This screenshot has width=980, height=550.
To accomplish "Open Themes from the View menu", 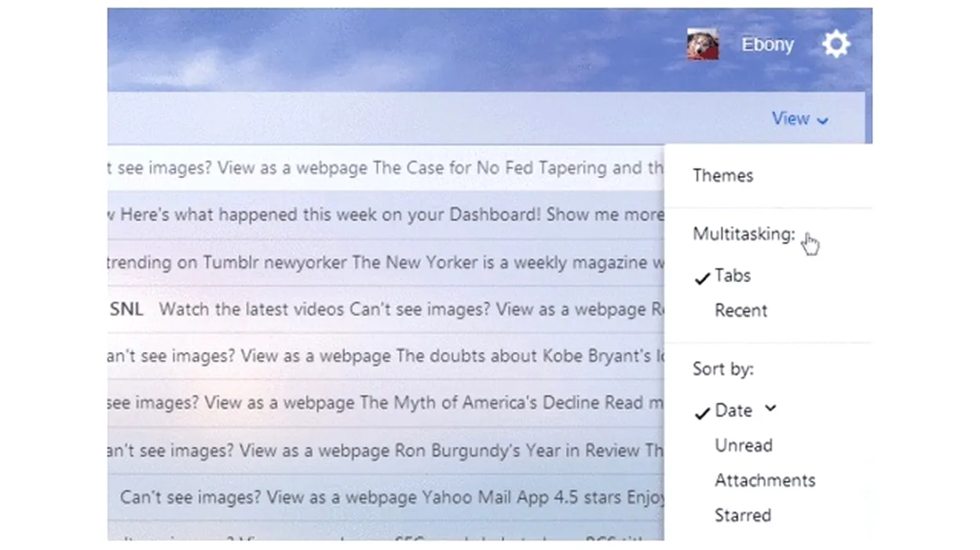I will pyautogui.click(x=722, y=175).
